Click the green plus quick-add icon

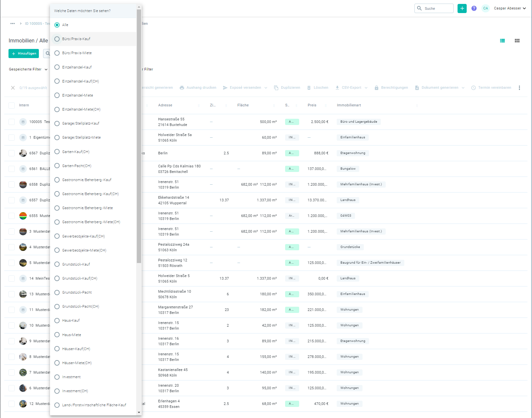coord(462,8)
